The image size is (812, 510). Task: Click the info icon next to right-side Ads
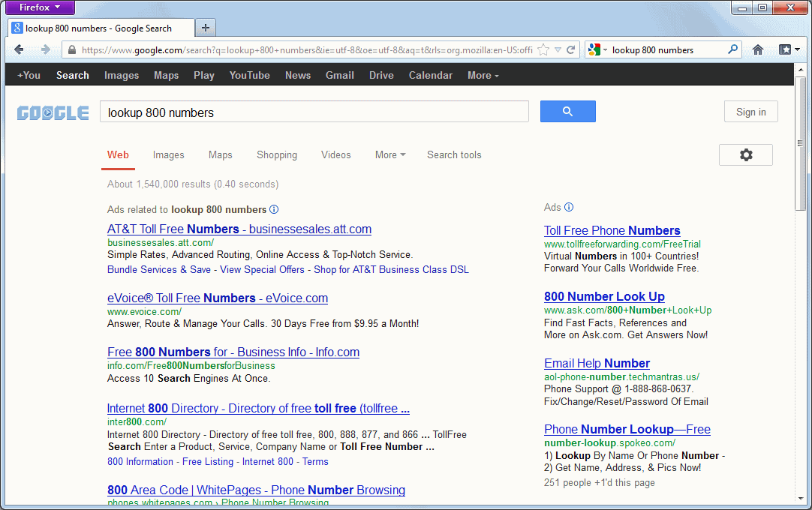point(569,207)
